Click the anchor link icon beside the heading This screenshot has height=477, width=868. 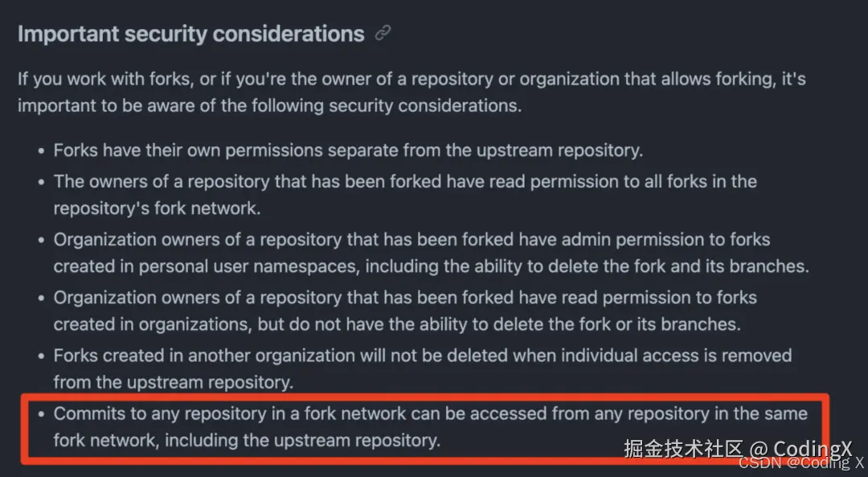[383, 34]
